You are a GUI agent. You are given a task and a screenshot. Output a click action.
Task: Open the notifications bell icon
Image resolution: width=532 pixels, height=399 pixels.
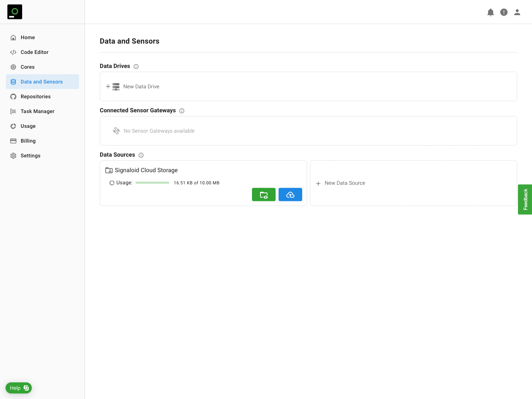(x=491, y=12)
